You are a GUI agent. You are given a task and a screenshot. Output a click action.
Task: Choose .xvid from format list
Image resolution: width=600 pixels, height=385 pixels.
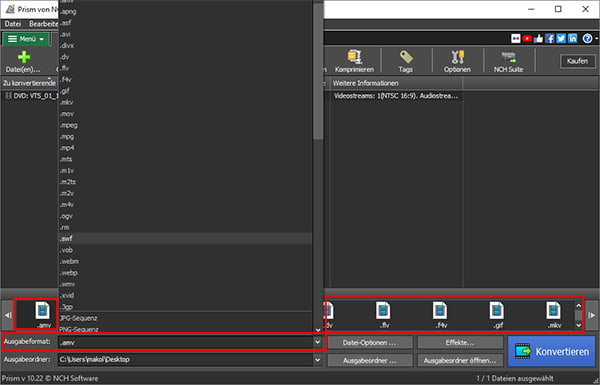[x=186, y=295]
